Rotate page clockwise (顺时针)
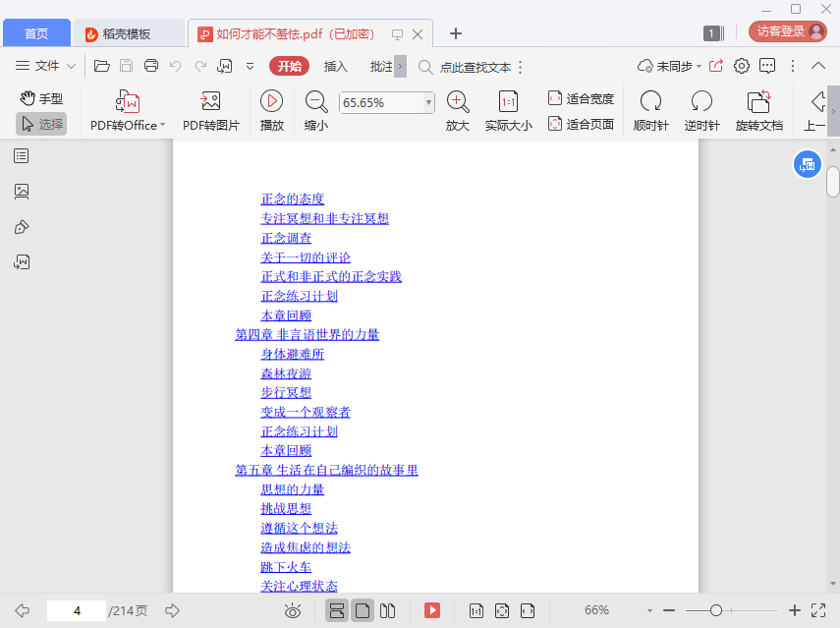This screenshot has height=628, width=840. [x=651, y=111]
